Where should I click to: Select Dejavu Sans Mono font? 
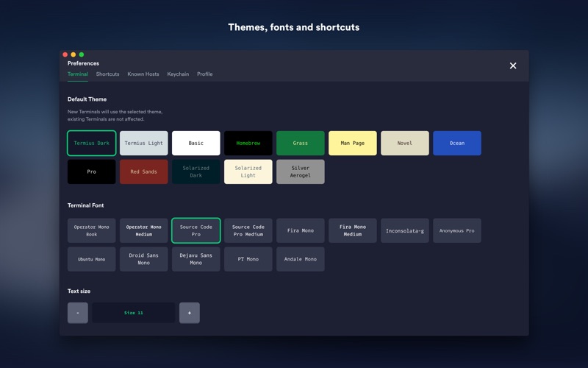point(196,259)
